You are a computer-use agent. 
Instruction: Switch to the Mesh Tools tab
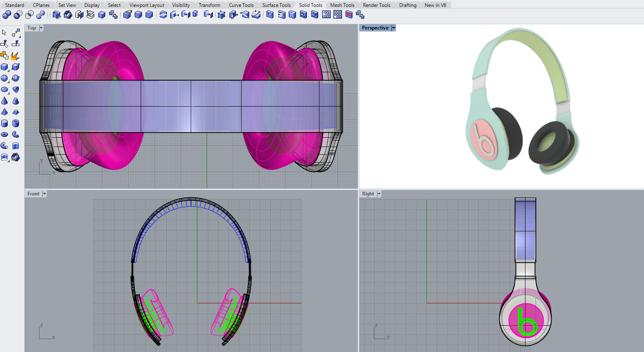(342, 5)
